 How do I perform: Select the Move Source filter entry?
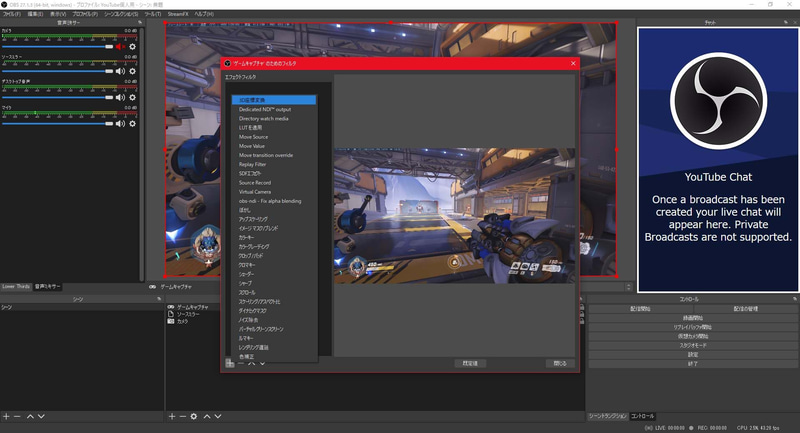click(274, 137)
